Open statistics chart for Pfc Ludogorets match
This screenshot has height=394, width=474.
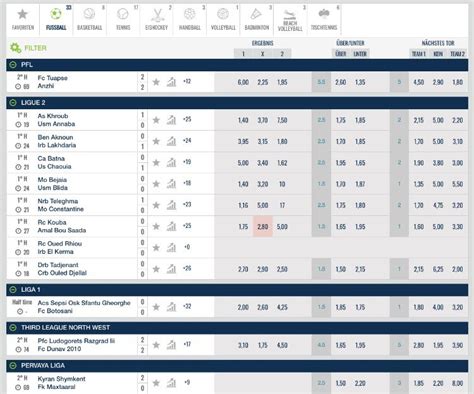click(171, 345)
